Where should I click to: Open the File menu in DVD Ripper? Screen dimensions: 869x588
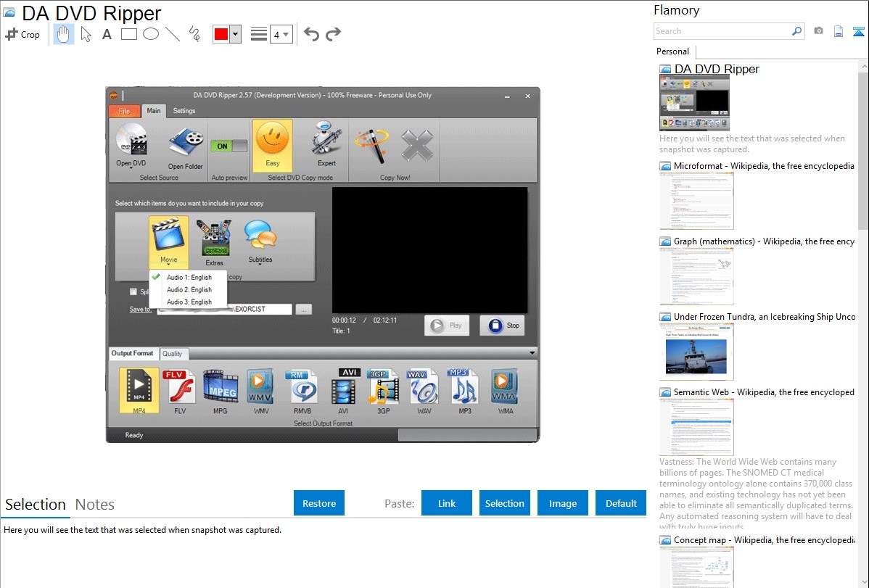click(x=124, y=111)
